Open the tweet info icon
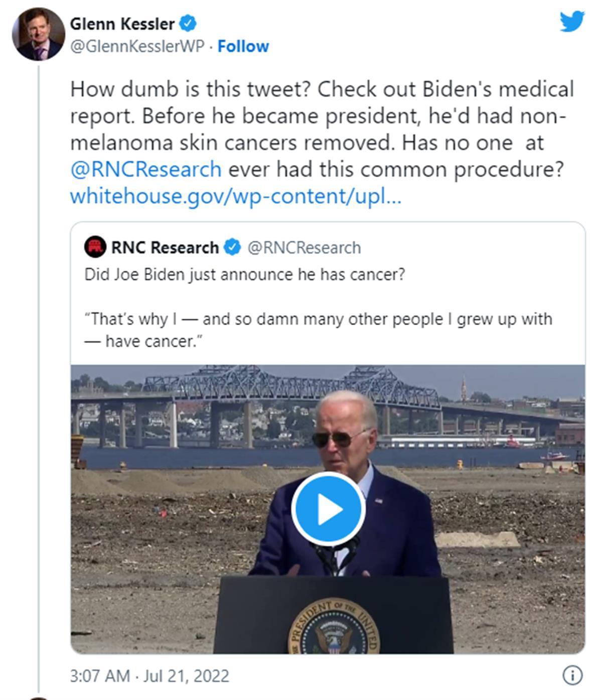This screenshot has height=700, width=602. 572,675
